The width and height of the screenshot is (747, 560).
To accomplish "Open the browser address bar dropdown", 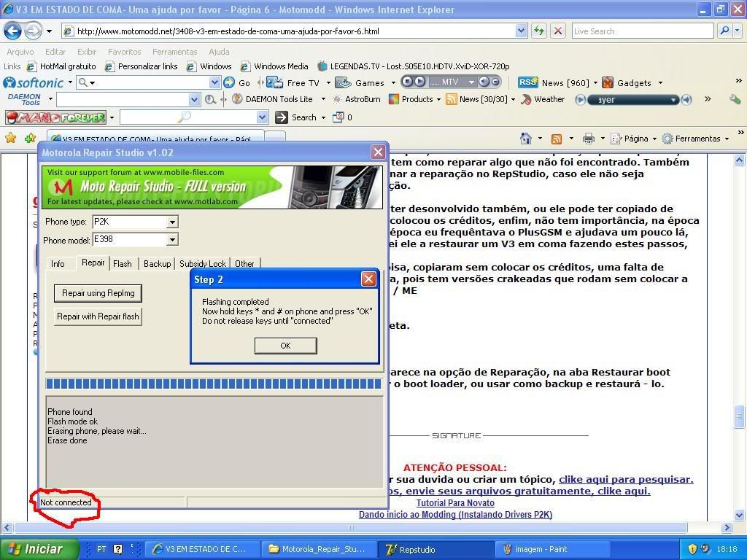I will pos(521,31).
